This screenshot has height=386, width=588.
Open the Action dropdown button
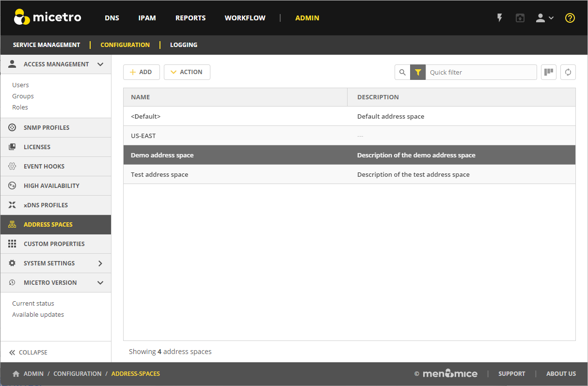tap(187, 72)
